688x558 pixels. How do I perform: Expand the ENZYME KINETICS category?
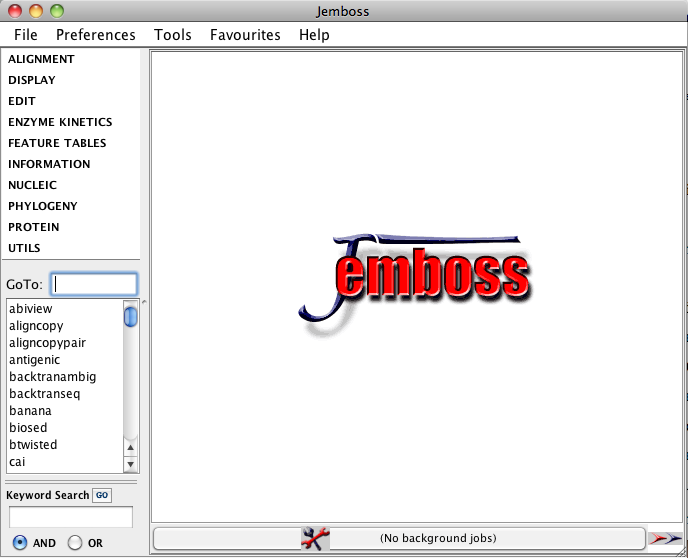point(60,122)
